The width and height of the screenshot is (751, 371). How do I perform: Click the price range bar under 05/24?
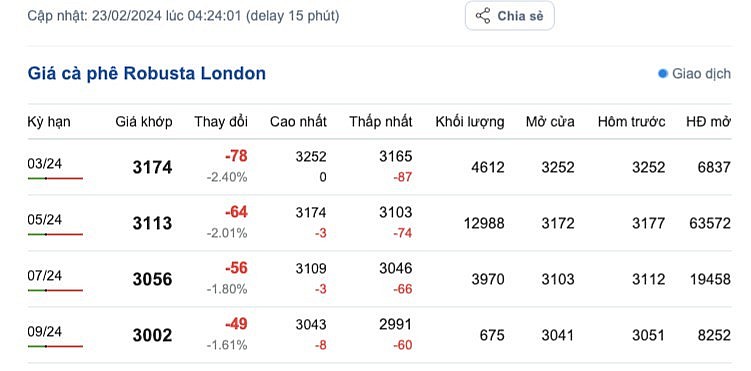pos(55,234)
